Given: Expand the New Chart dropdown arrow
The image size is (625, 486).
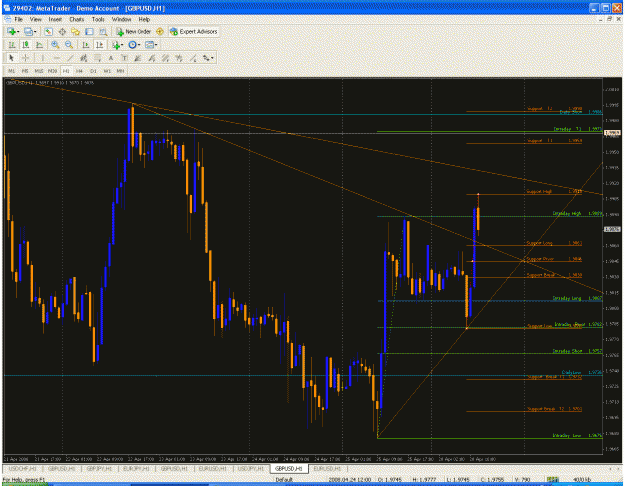Looking at the screenshot, I should click(x=18, y=31).
